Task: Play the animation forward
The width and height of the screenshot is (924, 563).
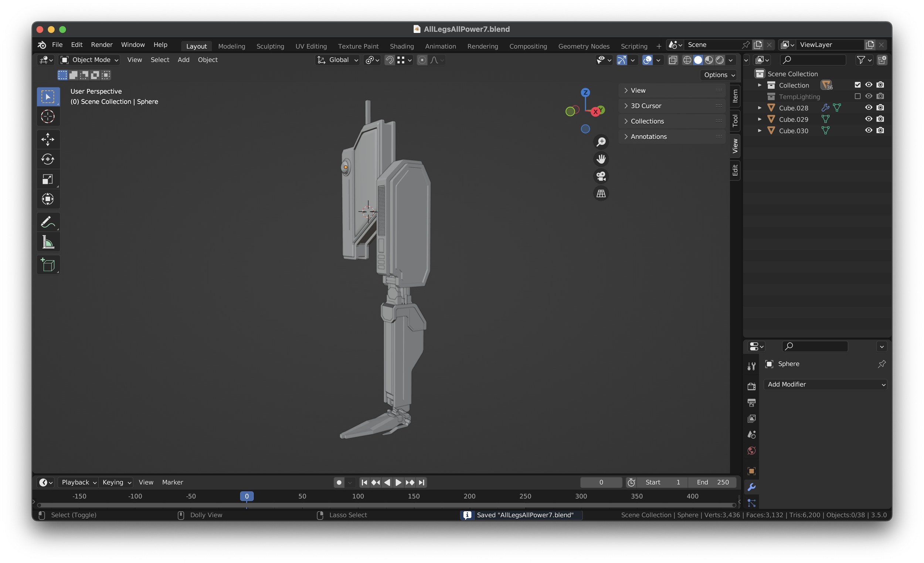Action: 398,483
